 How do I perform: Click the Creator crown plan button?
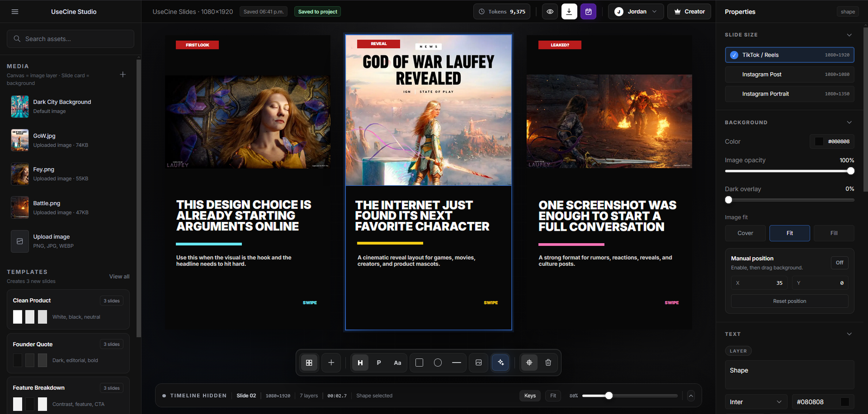click(x=689, y=11)
